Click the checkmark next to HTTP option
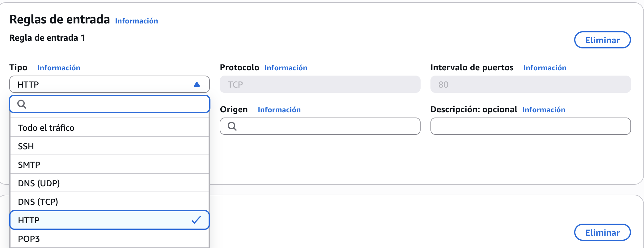The width and height of the screenshot is (644, 248). pyautogui.click(x=196, y=220)
